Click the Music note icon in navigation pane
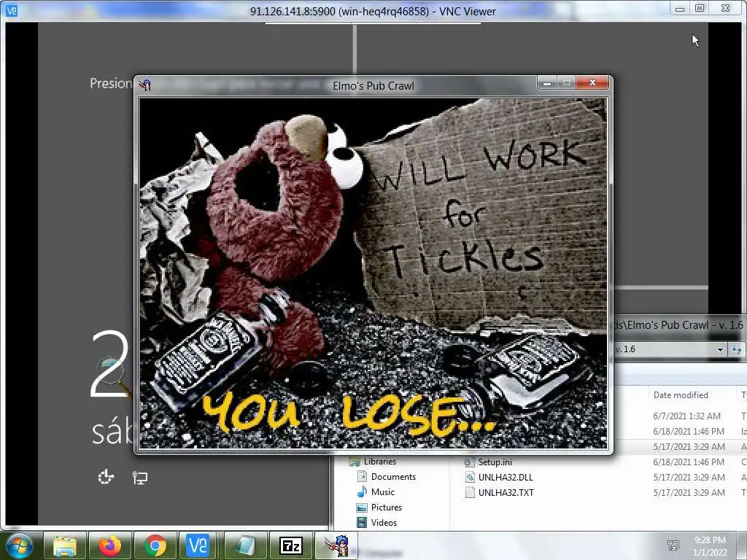The width and height of the screenshot is (747, 560). [x=362, y=492]
